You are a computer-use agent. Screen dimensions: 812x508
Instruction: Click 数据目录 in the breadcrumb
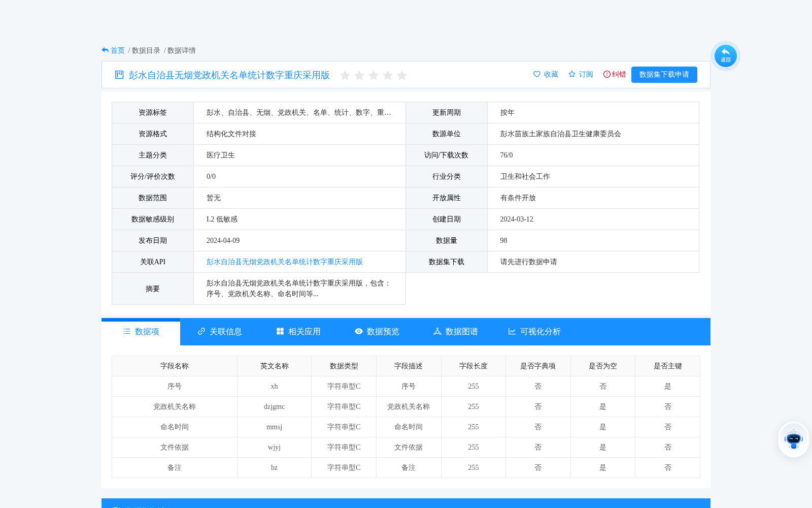point(146,50)
